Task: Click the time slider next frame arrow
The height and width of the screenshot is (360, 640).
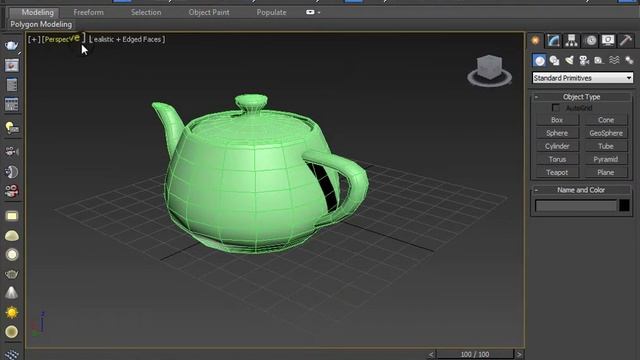Action: click(519, 354)
